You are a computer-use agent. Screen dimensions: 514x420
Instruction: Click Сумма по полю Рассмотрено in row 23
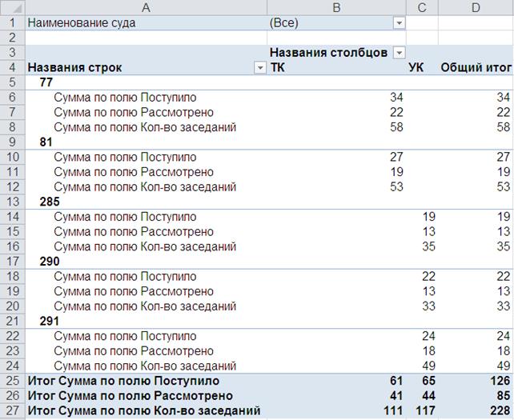tap(134, 351)
